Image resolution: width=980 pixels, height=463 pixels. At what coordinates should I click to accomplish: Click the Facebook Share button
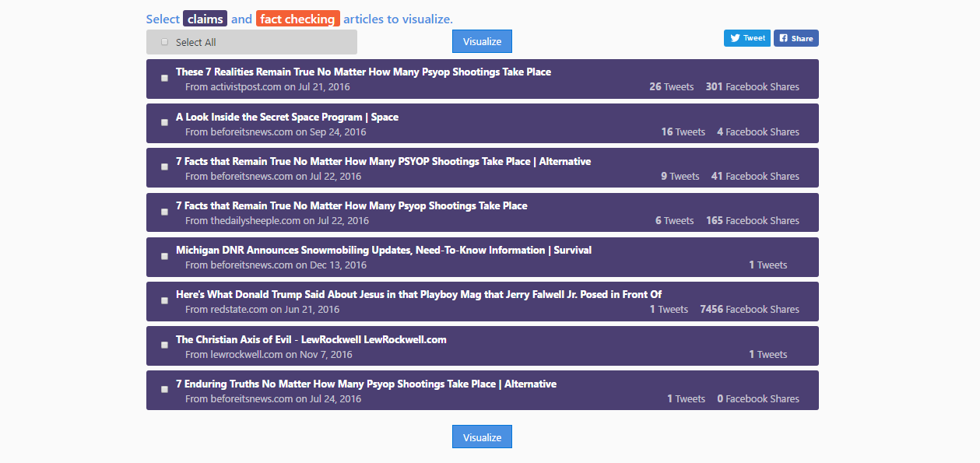click(796, 38)
